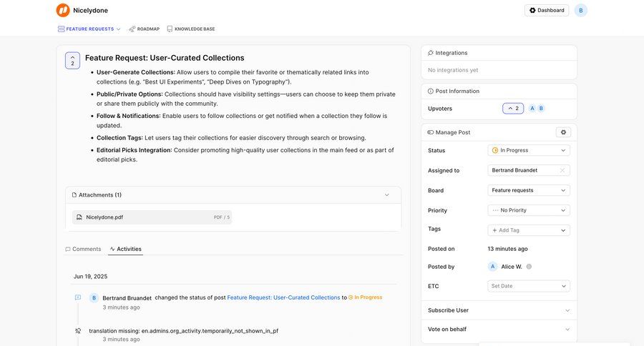Click the post title User-Curated Collections
Image resolution: width=644 pixels, height=346 pixels.
[165, 58]
